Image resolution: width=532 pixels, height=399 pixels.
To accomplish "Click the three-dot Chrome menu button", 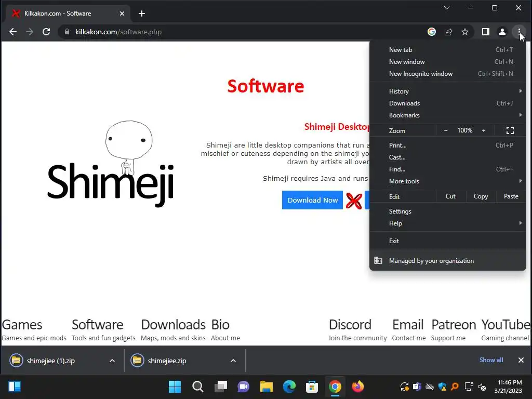I will tap(519, 32).
